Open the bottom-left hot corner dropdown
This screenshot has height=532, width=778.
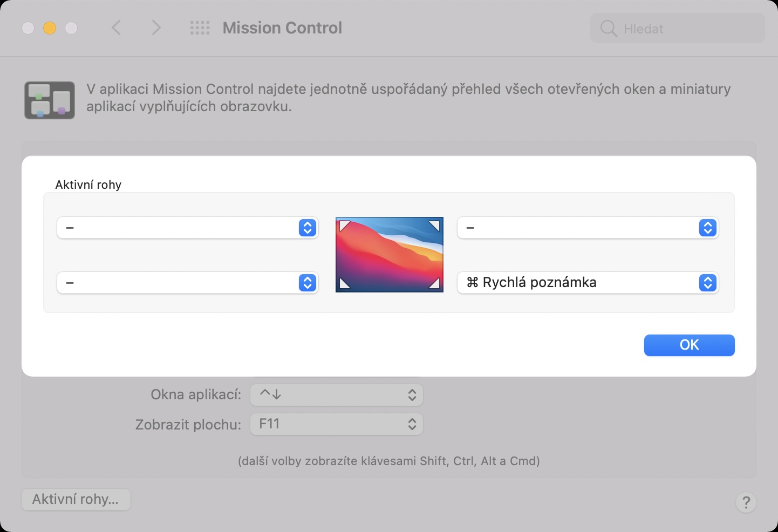tap(188, 283)
